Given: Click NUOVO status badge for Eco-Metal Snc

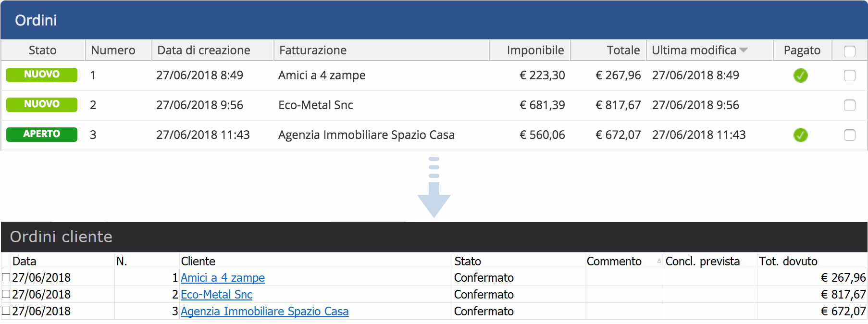Looking at the screenshot, I should [x=42, y=104].
